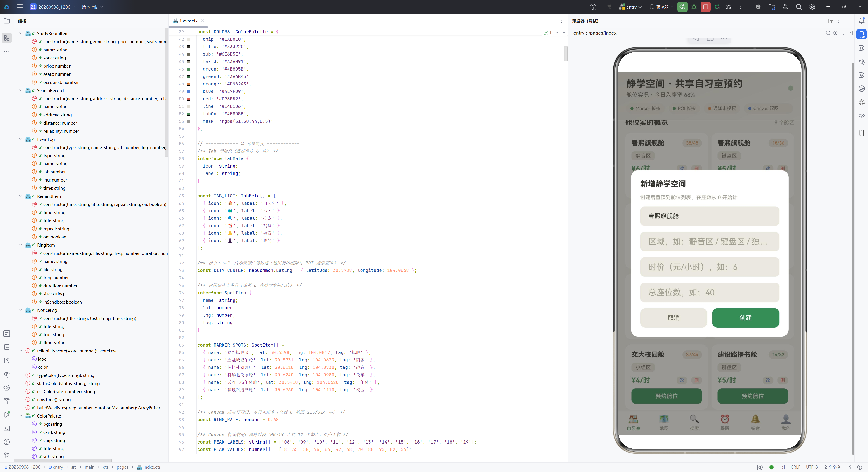The image size is (868, 472).
Task: Click the red color swatch on line 50
Action: click(x=189, y=99)
